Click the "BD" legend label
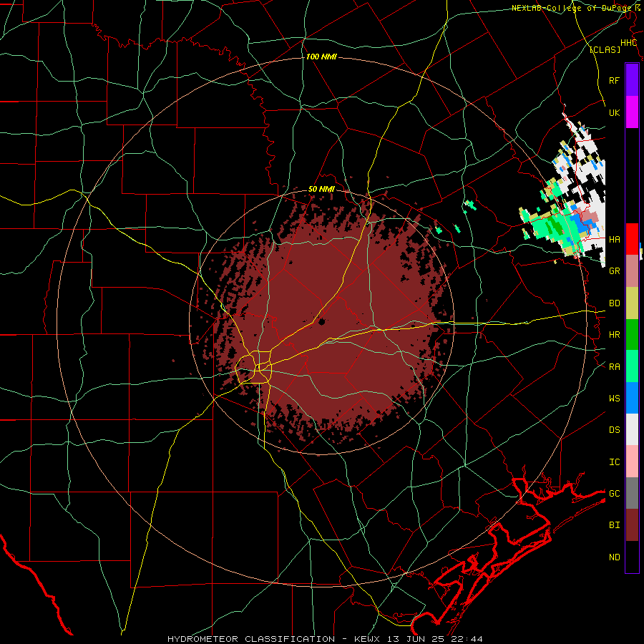 615,303
